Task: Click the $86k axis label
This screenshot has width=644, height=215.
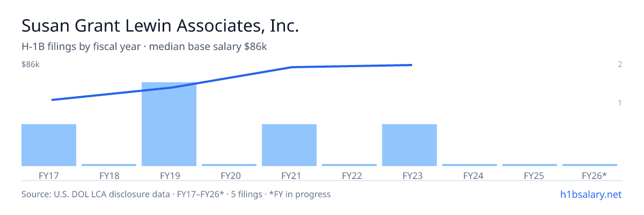Action: coord(31,64)
